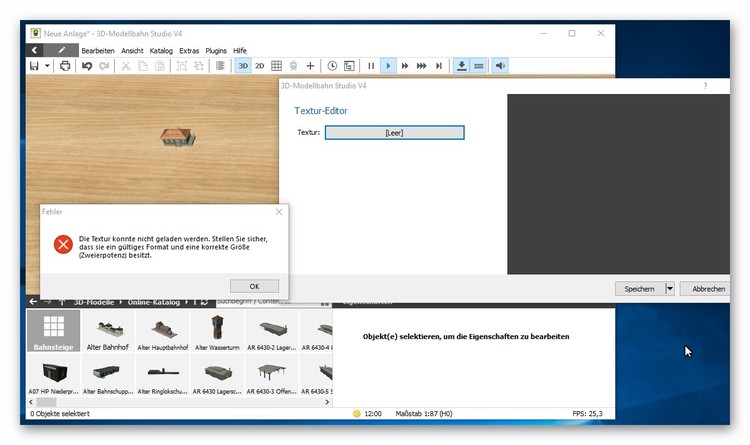Select the Alter Wasserturm model thumbnail
The image size is (750, 445).
[x=217, y=331]
